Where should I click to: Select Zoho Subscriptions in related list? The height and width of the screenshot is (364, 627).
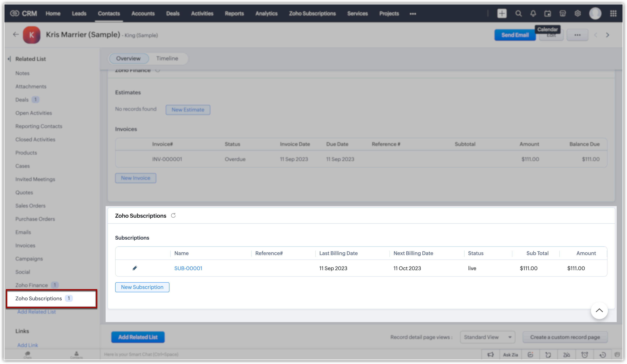pyautogui.click(x=39, y=298)
